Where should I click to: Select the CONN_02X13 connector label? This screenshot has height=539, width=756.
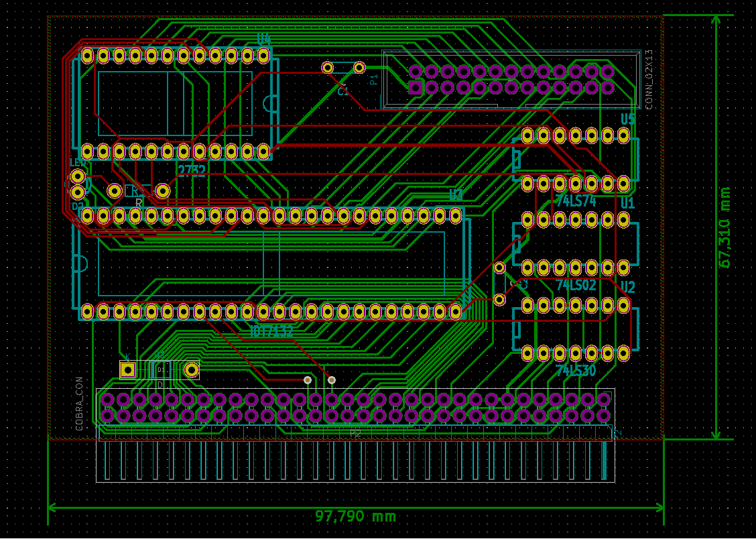[x=649, y=79]
